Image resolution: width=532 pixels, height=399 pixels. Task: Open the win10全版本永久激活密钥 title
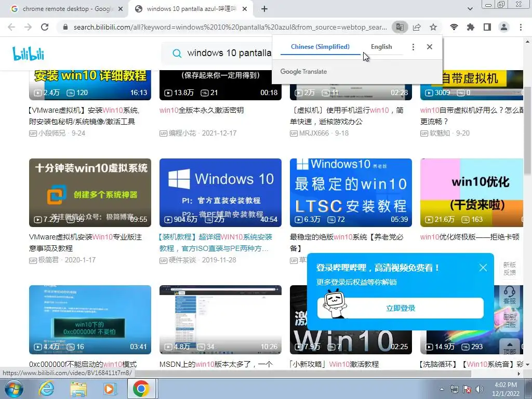pos(202,110)
